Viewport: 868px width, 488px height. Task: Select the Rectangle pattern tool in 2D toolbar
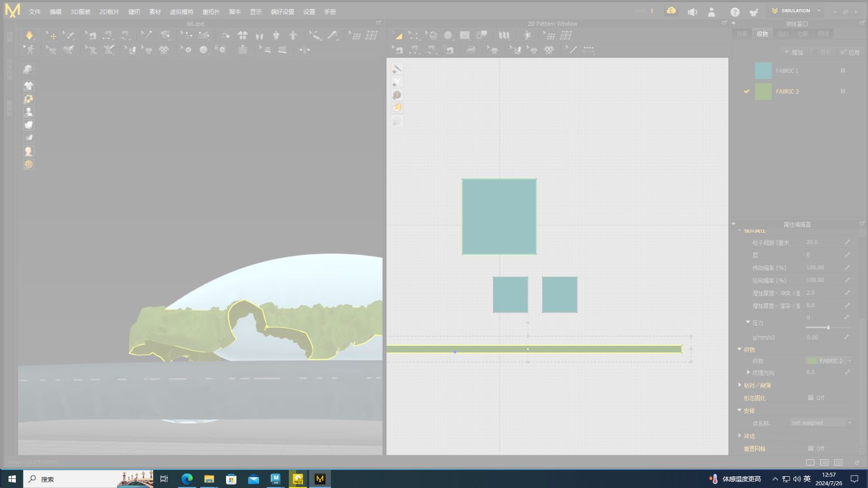point(465,36)
